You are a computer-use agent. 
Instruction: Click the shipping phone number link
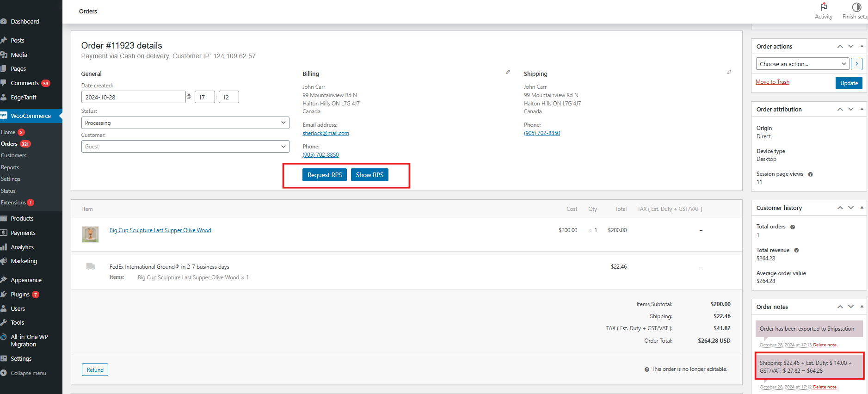[542, 133]
